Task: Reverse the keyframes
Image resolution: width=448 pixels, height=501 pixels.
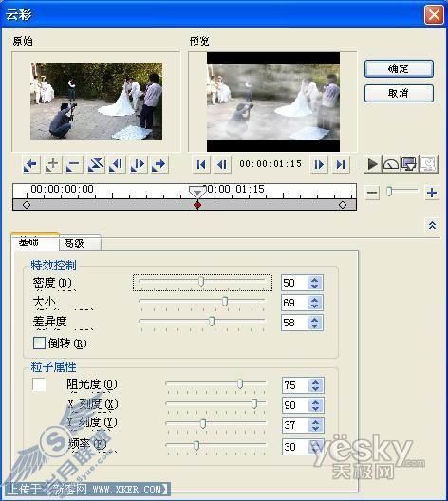Action: coord(96,164)
